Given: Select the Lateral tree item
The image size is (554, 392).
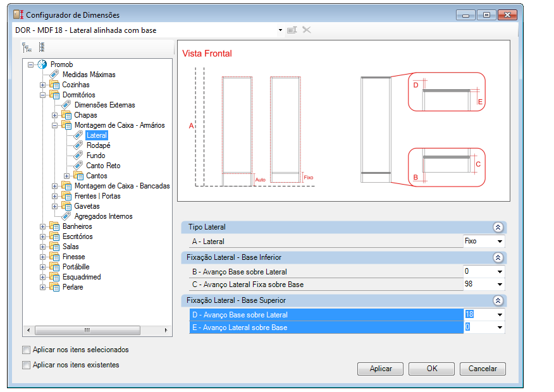Looking at the screenshot, I should (x=97, y=135).
